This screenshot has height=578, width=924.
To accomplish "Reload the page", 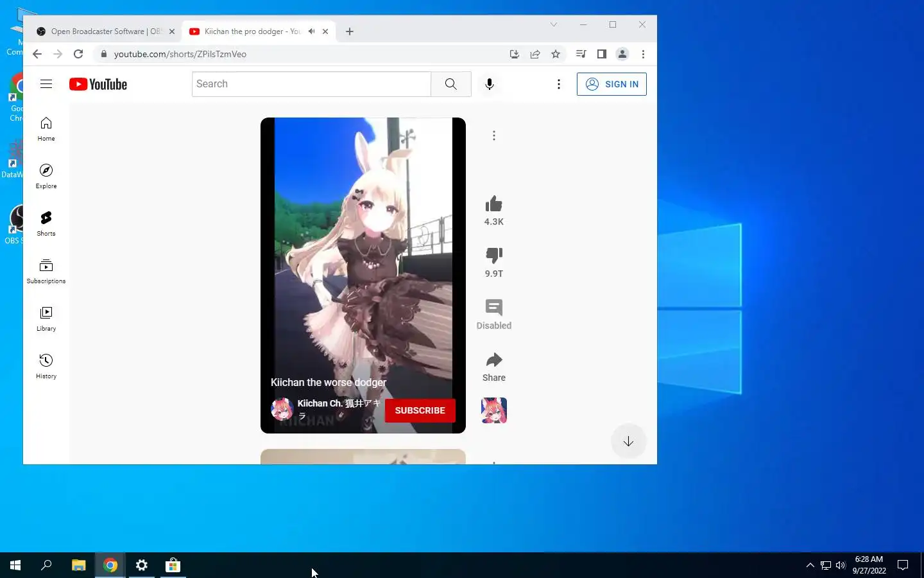I will coord(78,54).
